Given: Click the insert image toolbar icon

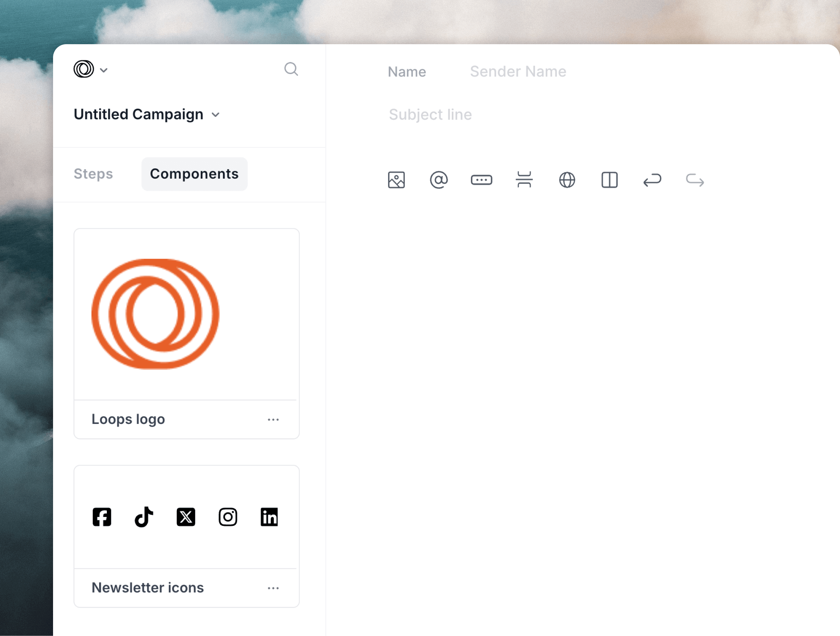Looking at the screenshot, I should point(396,180).
